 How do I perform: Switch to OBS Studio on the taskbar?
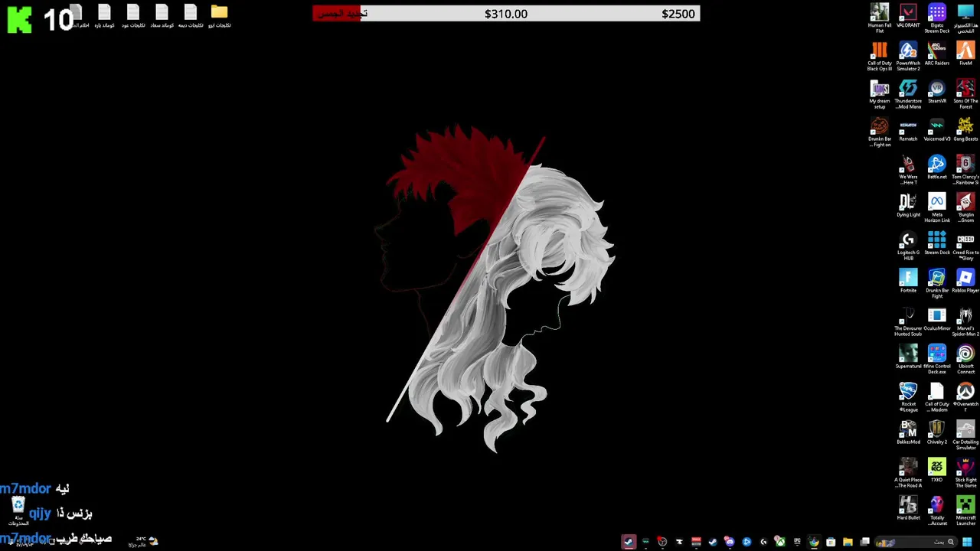(662, 542)
